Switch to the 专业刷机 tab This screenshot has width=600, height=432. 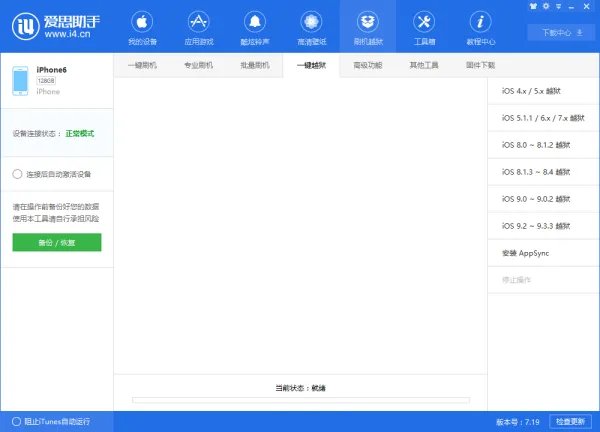[198, 65]
